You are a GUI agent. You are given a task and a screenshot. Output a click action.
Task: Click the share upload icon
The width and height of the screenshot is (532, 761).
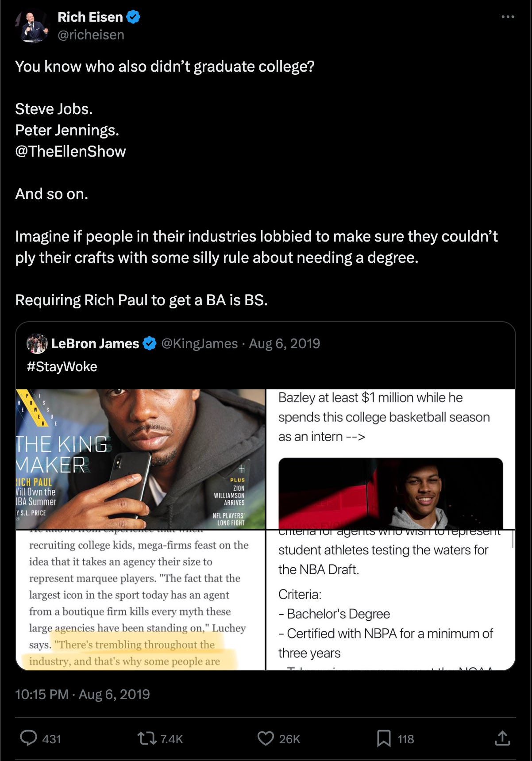[x=502, y=738]
